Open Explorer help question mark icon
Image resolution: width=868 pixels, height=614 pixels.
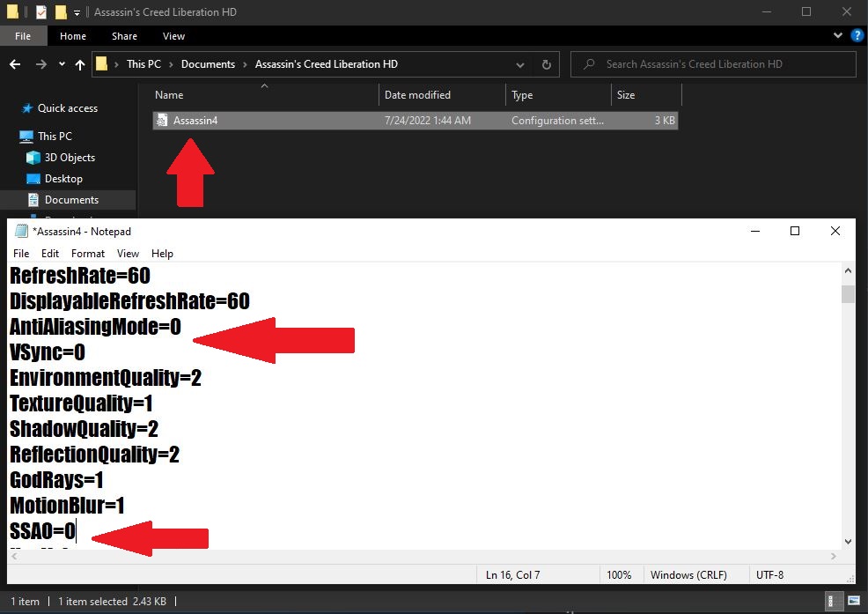(857, 35)
